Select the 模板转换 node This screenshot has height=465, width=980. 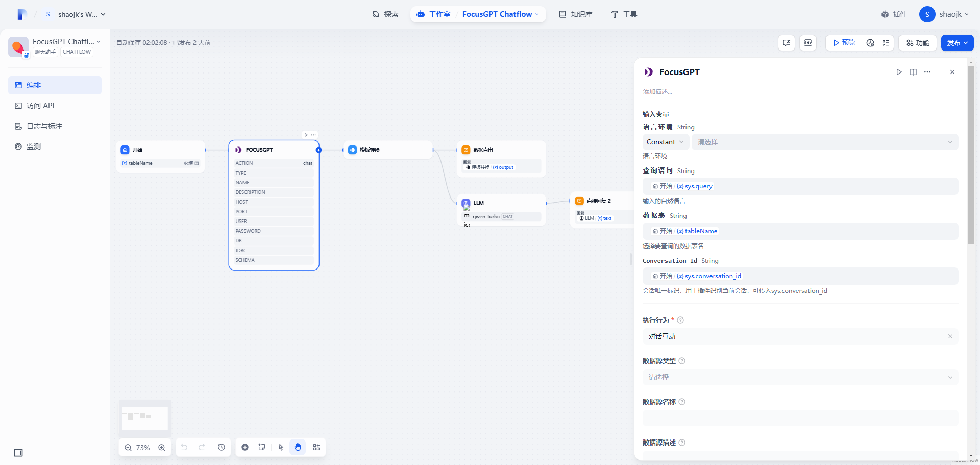click(388, 150)
